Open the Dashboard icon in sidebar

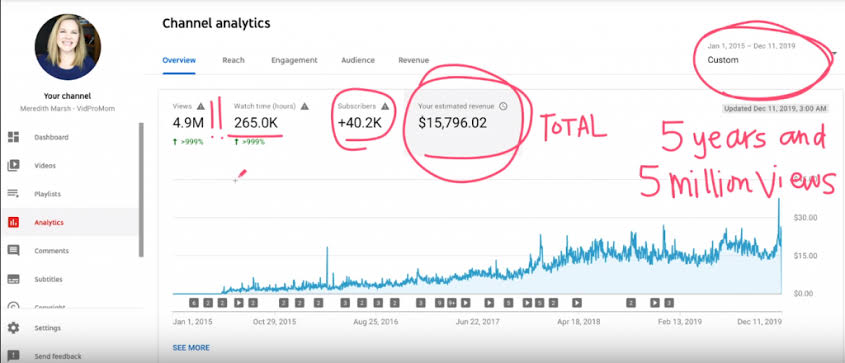click(x=13, y=137)
